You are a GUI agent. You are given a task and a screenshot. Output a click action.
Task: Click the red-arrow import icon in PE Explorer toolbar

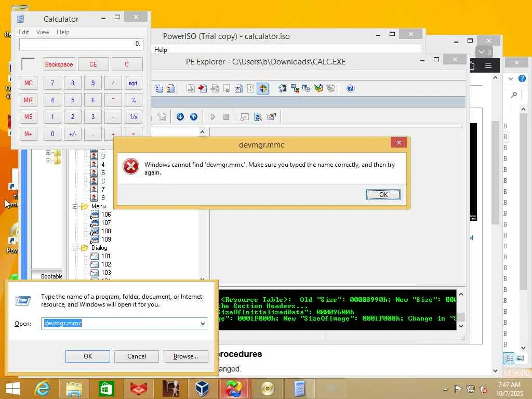click(x=203, y=88)
